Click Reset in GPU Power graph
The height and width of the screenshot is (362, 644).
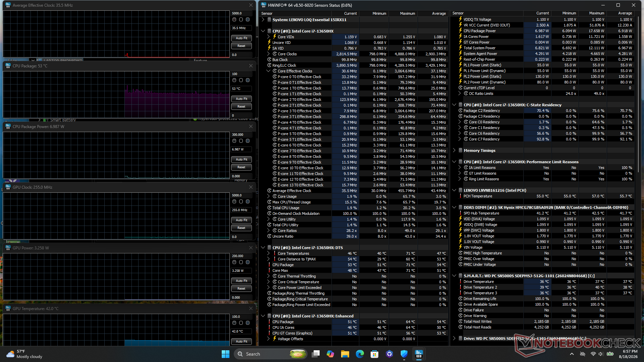click(241, 289)
